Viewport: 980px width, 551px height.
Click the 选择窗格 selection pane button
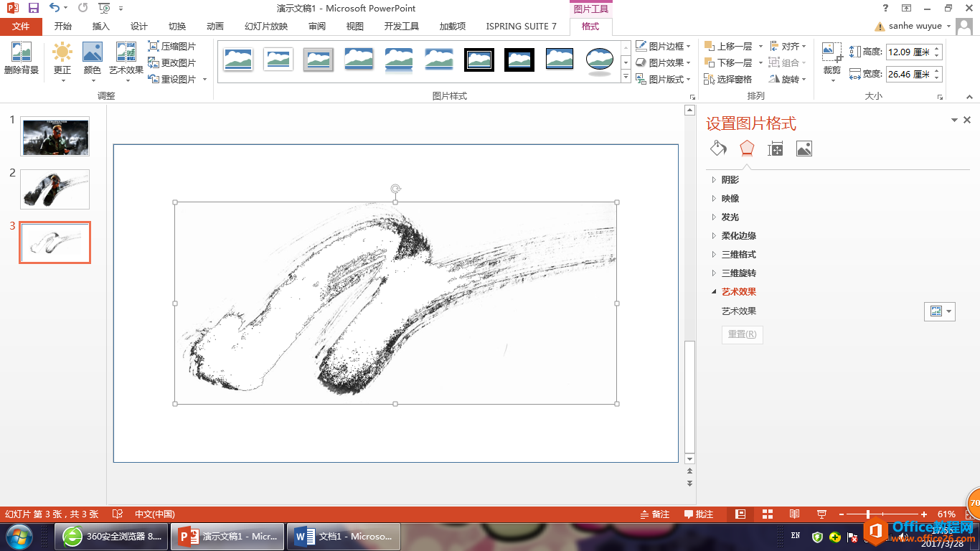tap(729, 79)
